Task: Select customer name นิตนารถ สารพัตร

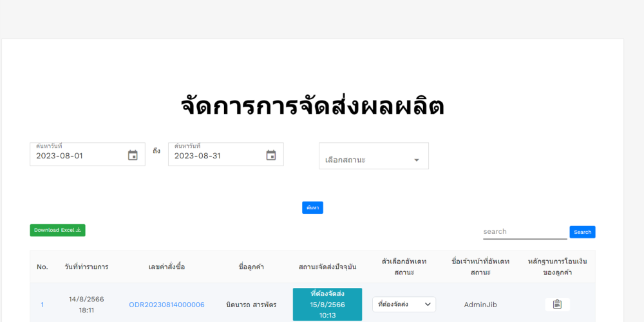Action: coord(251,305)
